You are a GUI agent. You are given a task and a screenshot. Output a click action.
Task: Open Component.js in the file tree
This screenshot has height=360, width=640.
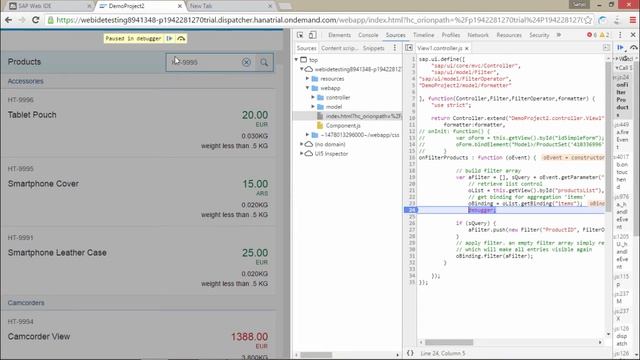point(342,125)
